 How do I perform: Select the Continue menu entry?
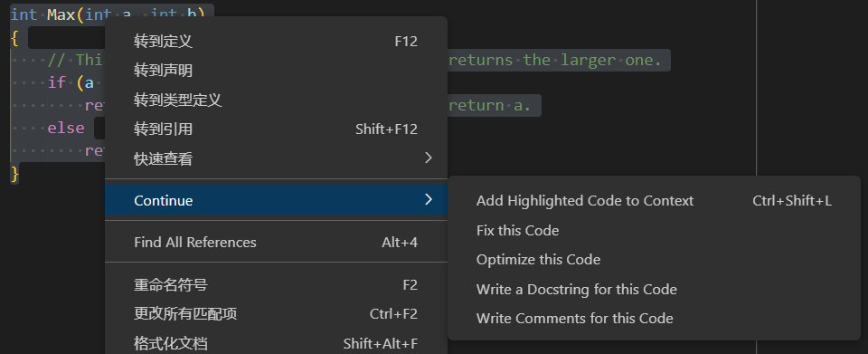pyautogui.click(x=276, y=200)
